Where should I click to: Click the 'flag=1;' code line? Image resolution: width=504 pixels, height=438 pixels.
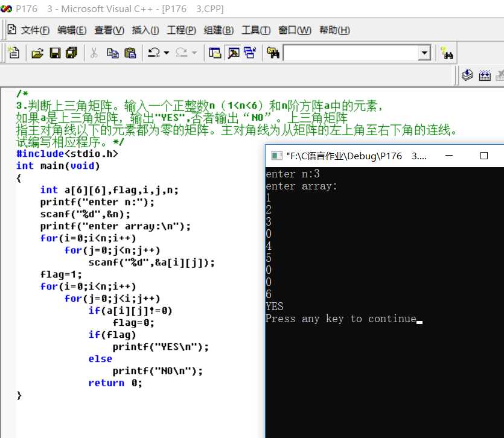coord(61,275)
